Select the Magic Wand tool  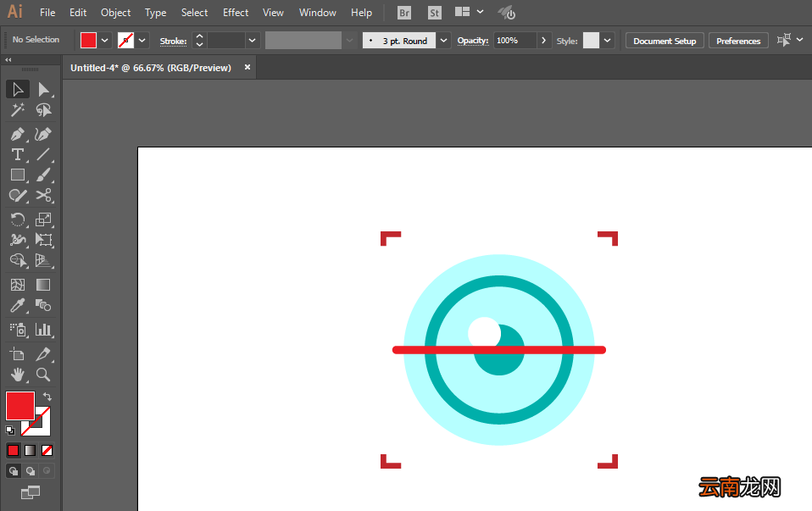[x=18, y=110]
